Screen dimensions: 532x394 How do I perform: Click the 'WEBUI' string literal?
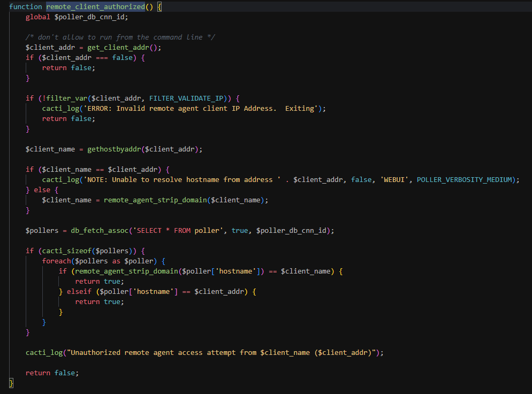coord(394,180)
